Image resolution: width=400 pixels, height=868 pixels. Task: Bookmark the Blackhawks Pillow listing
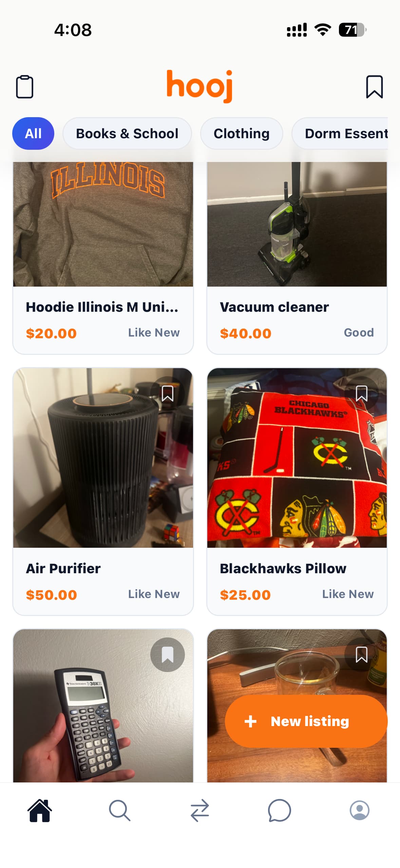(361, 393)
